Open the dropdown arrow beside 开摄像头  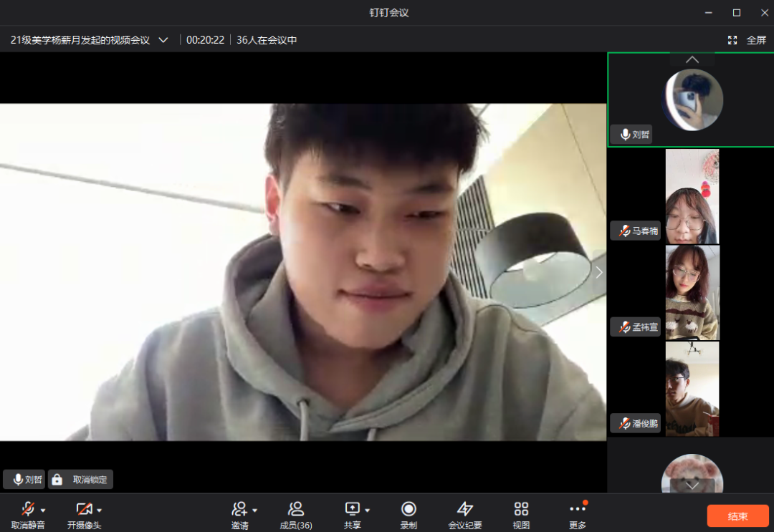[100, 510]
